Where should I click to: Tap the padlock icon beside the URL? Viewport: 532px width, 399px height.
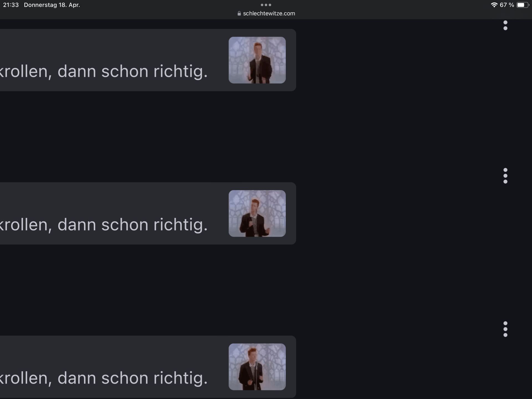[x=239, y=13]
